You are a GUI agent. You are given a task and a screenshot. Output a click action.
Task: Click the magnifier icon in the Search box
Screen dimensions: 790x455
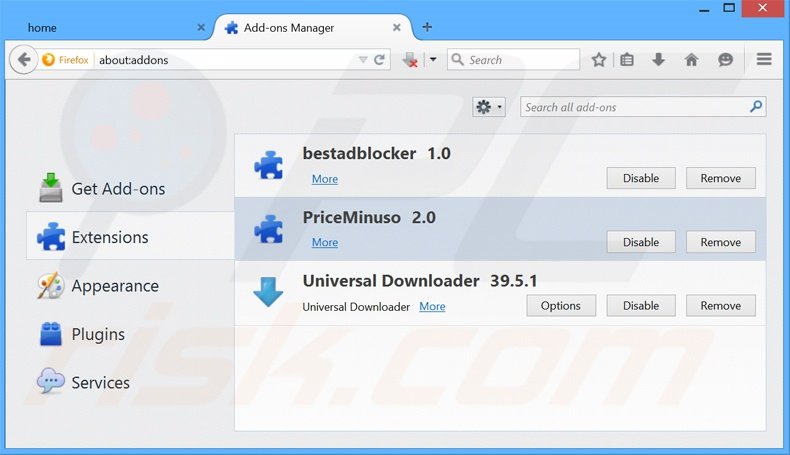457,59
